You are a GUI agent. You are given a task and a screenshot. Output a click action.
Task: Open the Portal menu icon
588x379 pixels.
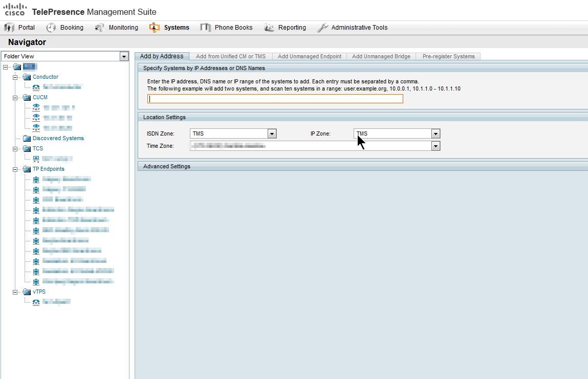[9, 28]
